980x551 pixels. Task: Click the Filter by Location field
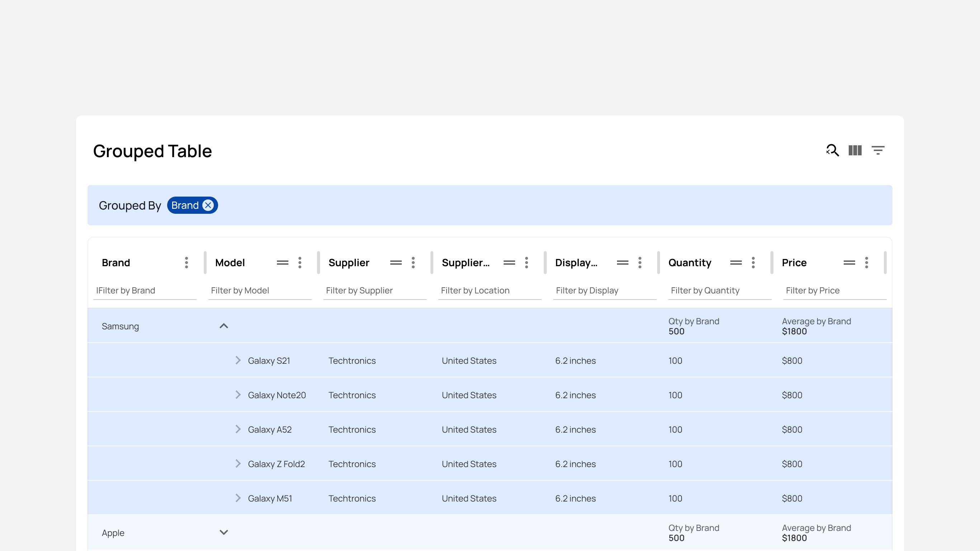pos(490,290)
